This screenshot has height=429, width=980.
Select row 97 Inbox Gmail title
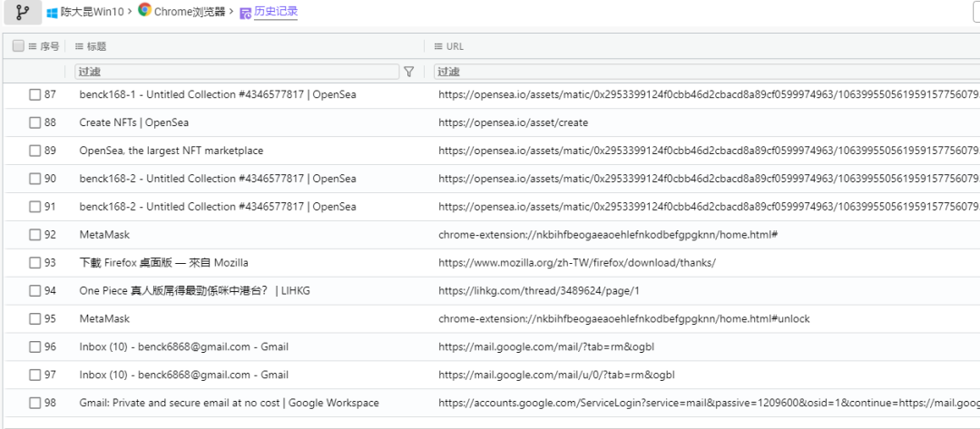(183, 375)
